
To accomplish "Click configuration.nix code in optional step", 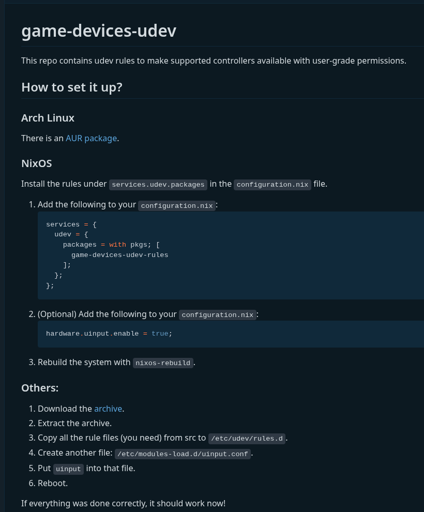I will (x=217, y=315).
